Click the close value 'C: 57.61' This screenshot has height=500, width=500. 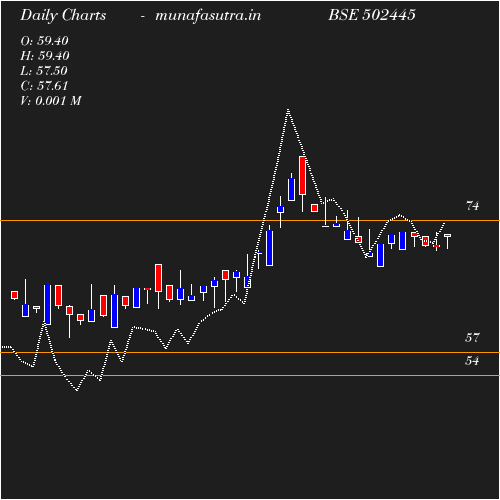(44, 86)
